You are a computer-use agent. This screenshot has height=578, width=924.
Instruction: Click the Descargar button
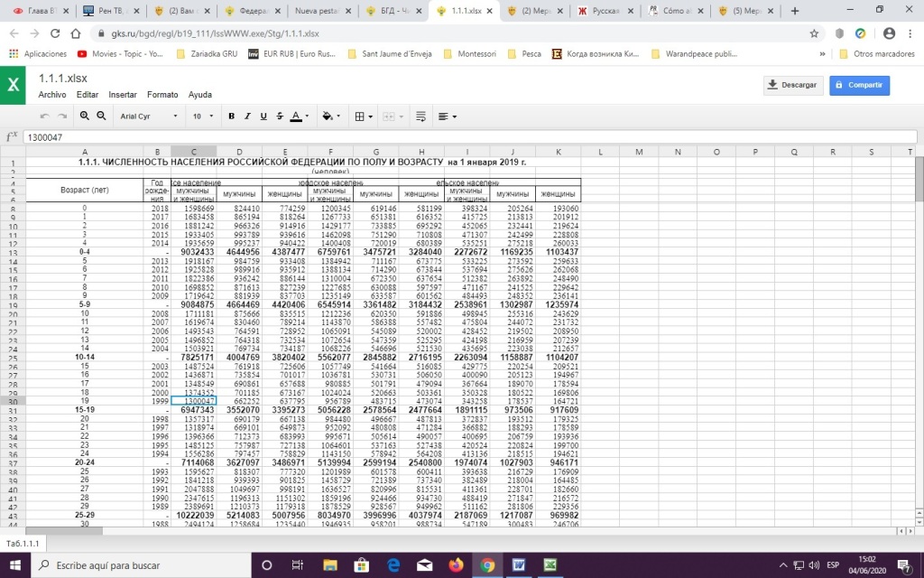792,85
